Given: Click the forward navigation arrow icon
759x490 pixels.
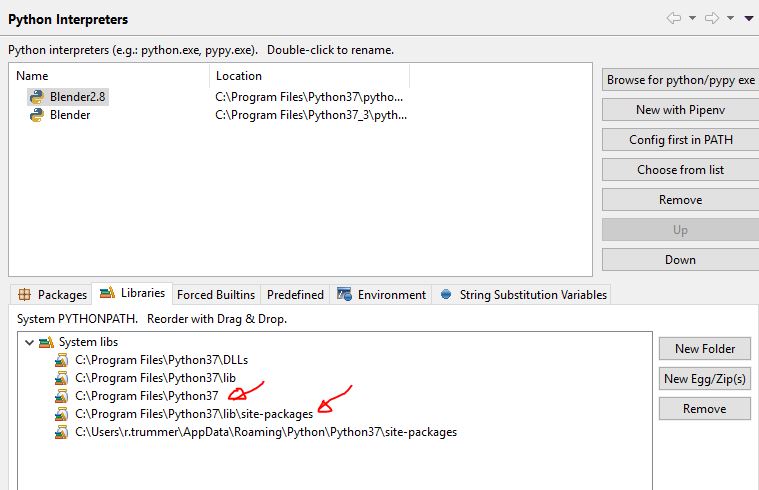Looking at the screenshot, I should [x=712, y=18].
